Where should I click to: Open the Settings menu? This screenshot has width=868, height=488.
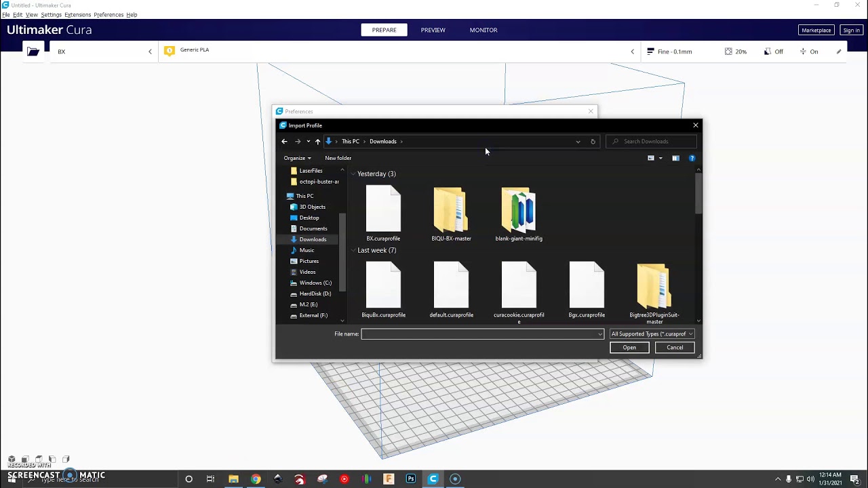click(51, 15)
